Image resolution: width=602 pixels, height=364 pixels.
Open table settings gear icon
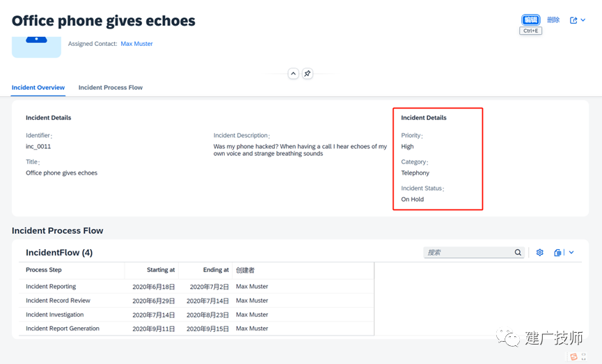click(x=540, y=252)
